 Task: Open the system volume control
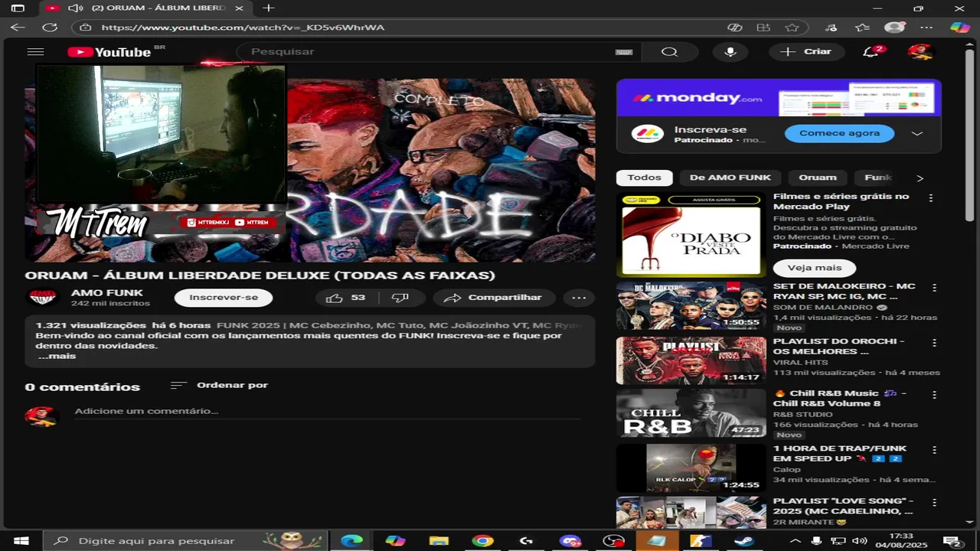[x=860, y=541]
